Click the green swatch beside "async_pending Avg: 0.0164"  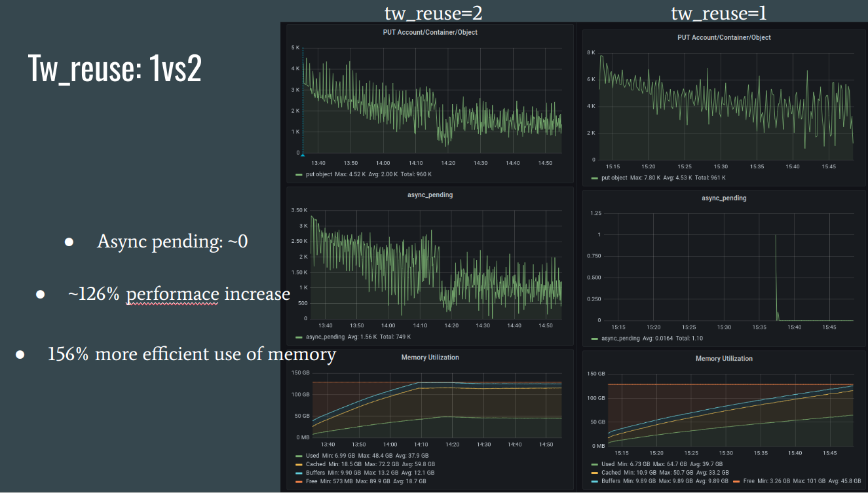click(595, 338)
